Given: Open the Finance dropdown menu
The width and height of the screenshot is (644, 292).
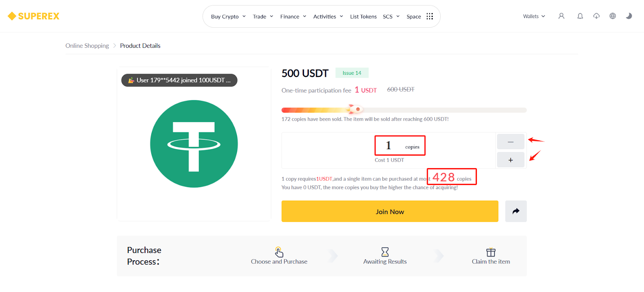Looking at the screenshot, I should pos(293,16).
